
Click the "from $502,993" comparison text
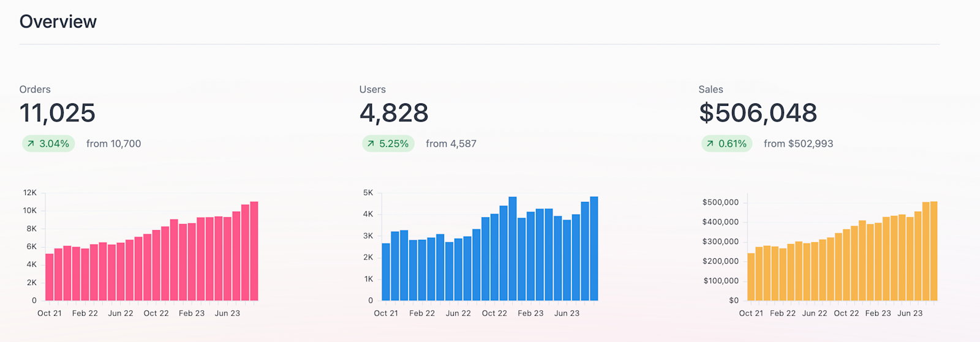tap(798, 144)
